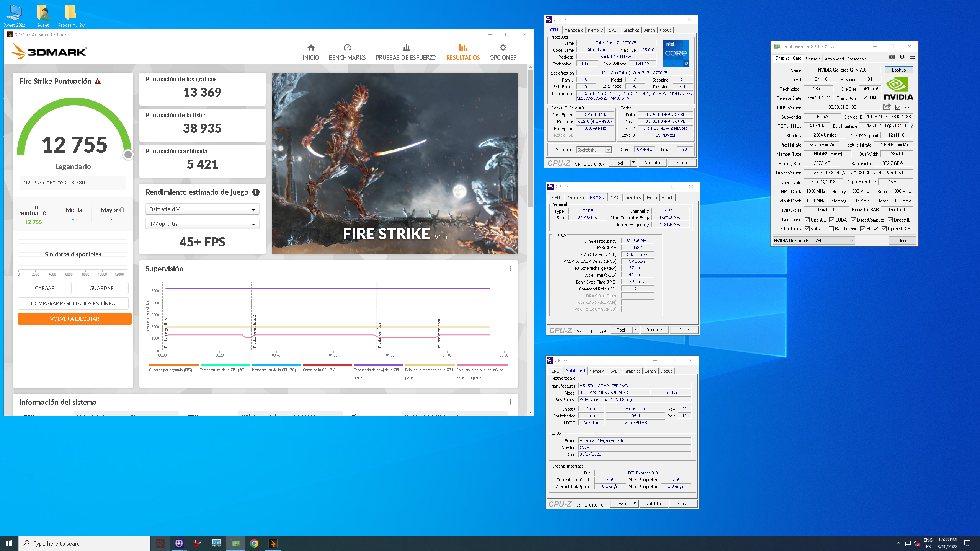
Task: Click Validate in top CPU-Z window
Action: coord(652,163)
